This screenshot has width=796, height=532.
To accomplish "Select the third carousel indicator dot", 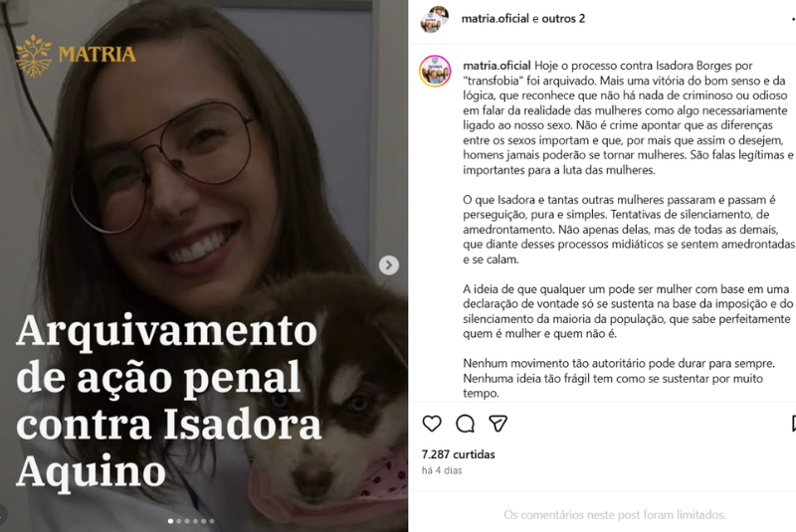I will (x=187, y=521).
